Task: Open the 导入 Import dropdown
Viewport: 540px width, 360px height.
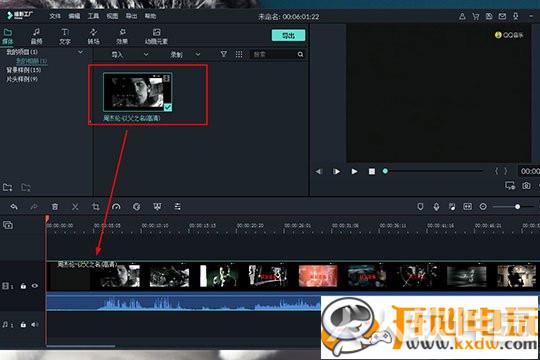Action: pos(129,54)
